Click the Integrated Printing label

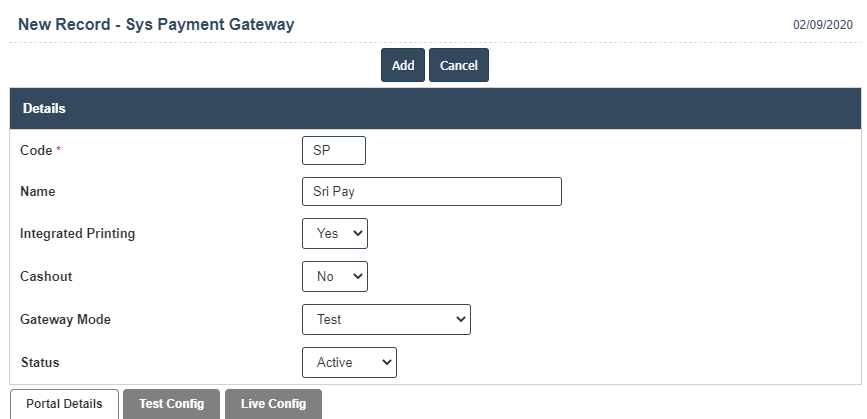pyautogui.click(x=77, y=234)
